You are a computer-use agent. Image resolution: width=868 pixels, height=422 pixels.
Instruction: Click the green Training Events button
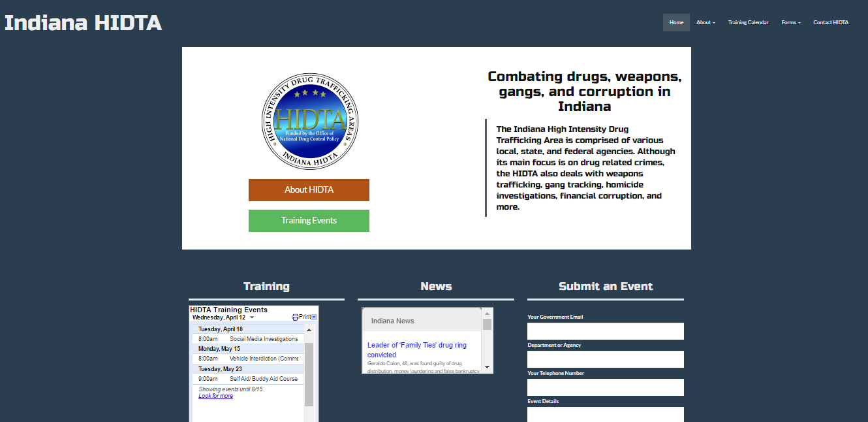click(x=309, y=221)
